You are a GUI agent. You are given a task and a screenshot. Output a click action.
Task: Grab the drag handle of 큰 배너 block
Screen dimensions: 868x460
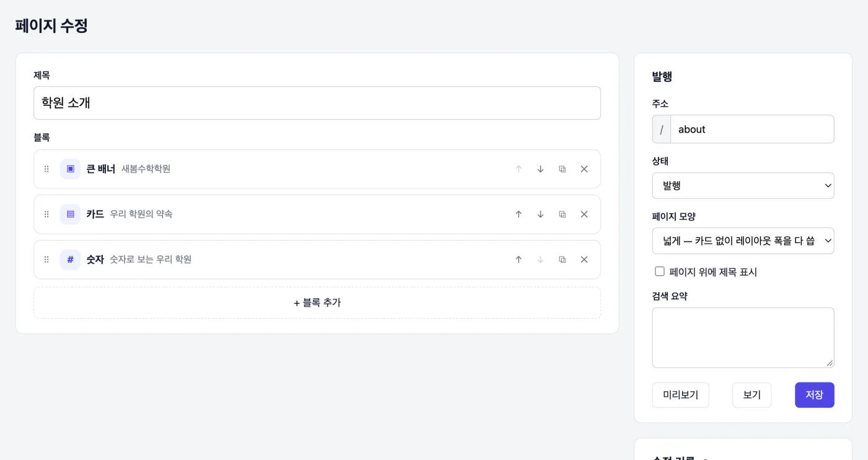click(x=46, y=169)
